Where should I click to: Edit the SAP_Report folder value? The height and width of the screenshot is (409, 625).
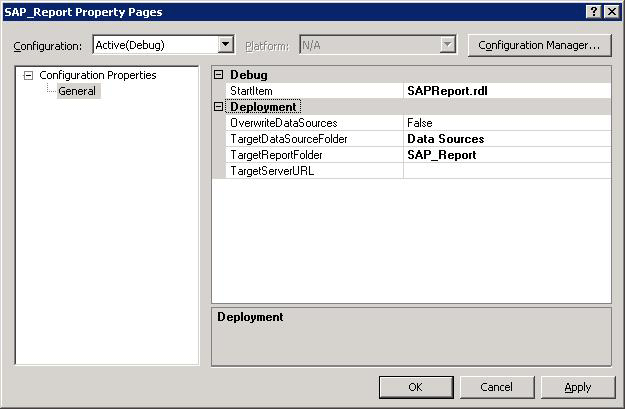(x=507, y=155)
